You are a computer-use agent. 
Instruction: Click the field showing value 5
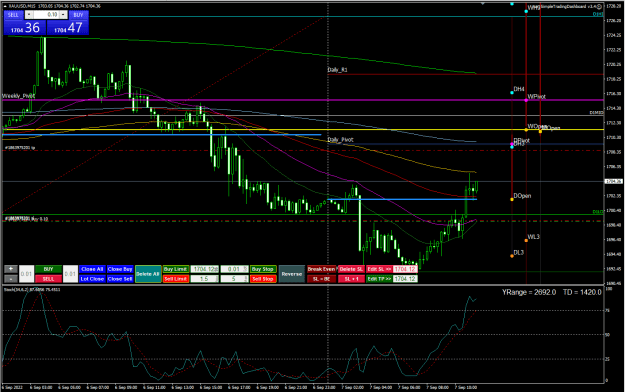pos(234,279)
